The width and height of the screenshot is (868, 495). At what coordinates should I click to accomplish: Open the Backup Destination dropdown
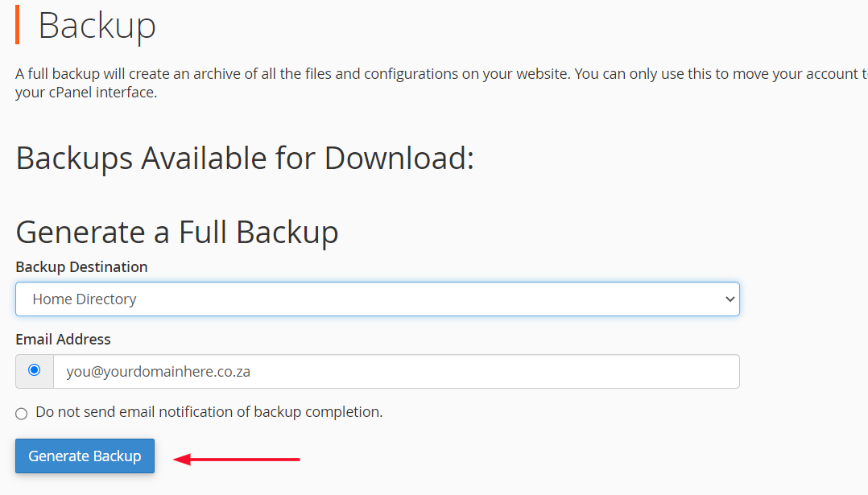(x=377, y=299)
